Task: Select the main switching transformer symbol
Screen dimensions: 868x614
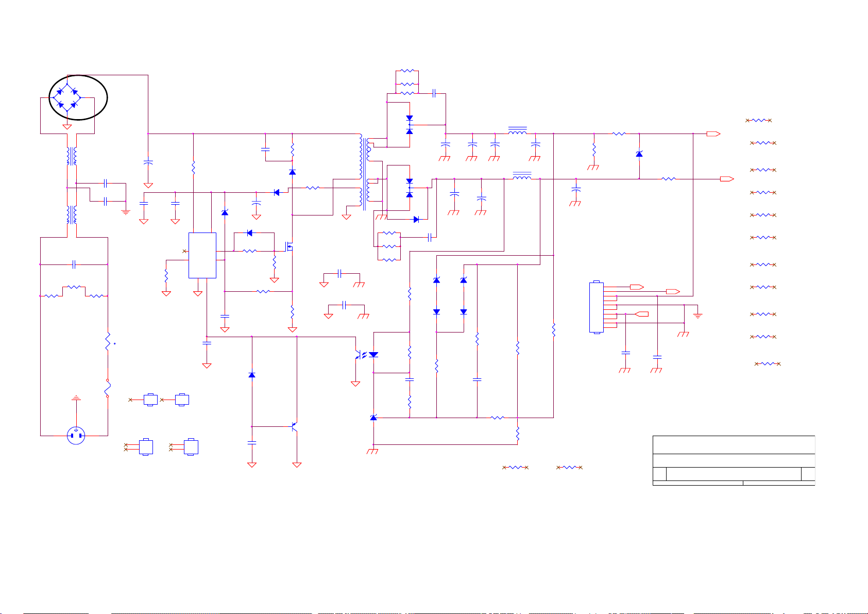Action: (x=364, y=173)
